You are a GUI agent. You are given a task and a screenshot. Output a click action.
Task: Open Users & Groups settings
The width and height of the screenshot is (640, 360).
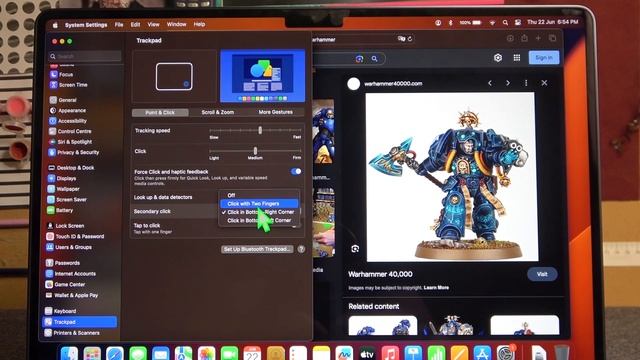(x=69, y=247)
